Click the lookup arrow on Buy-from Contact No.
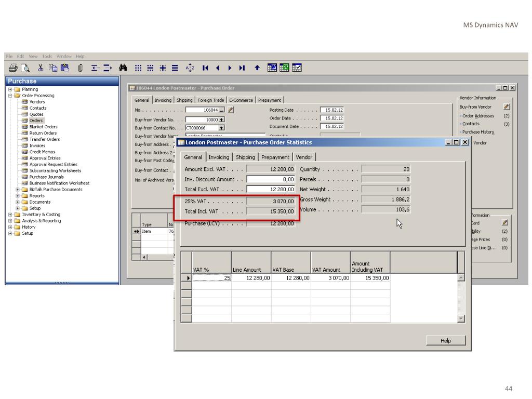532x399 pixels. 221,128
